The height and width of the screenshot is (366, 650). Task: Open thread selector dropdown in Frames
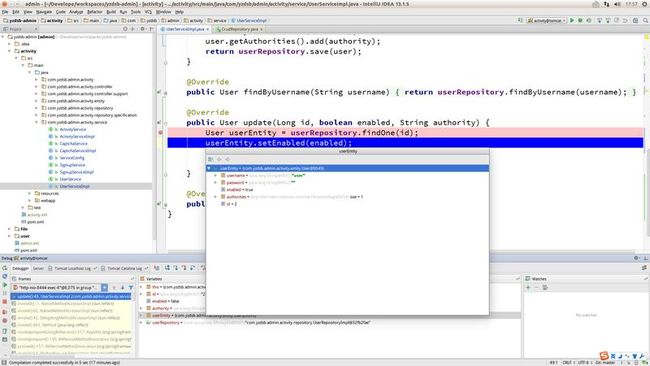click(x=104, y=287)
